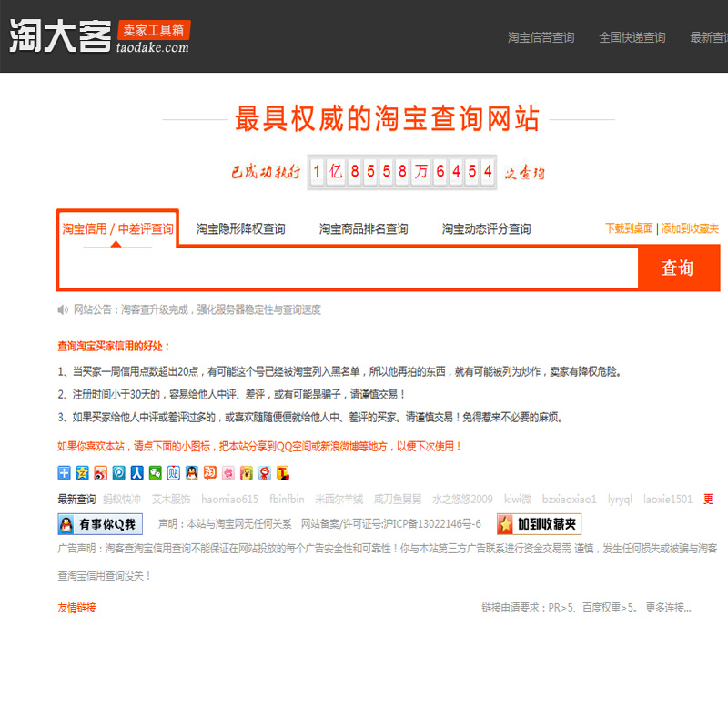Click the 更多连接... link
Image resolution: width=728 pixels, height=728 pixels.
click(668, 608)
